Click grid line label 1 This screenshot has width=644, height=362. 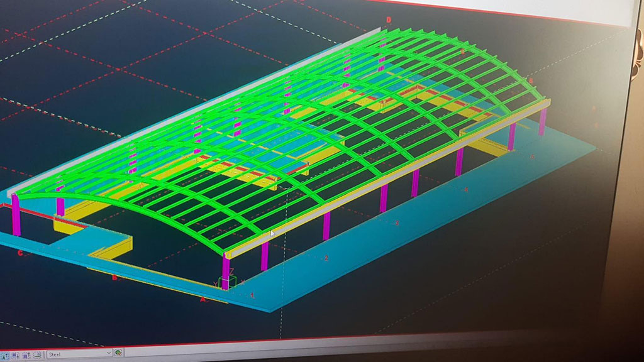pos(253,295)
